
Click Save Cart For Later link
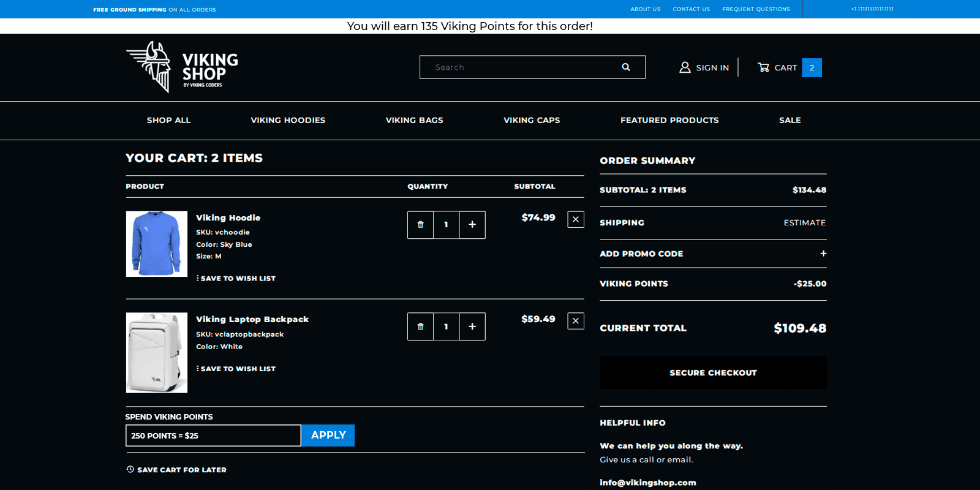coord(176,470)
